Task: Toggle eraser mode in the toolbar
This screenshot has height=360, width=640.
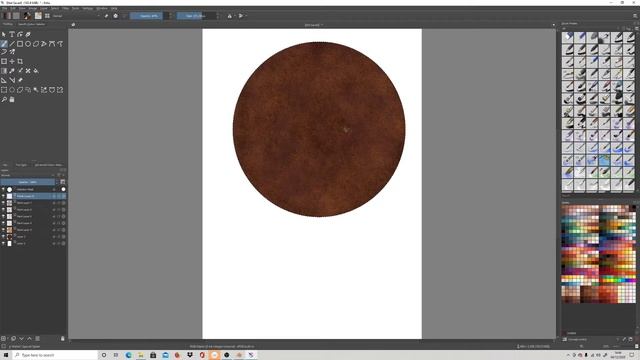Action: (x=106, y=16)
